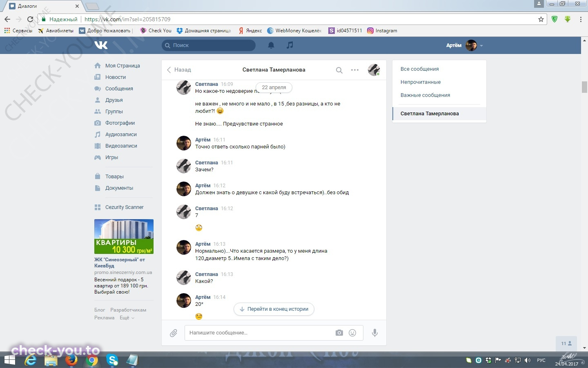Open the Разработчикам footer link
The image size is (588, 368).
[x=128, y=310]
